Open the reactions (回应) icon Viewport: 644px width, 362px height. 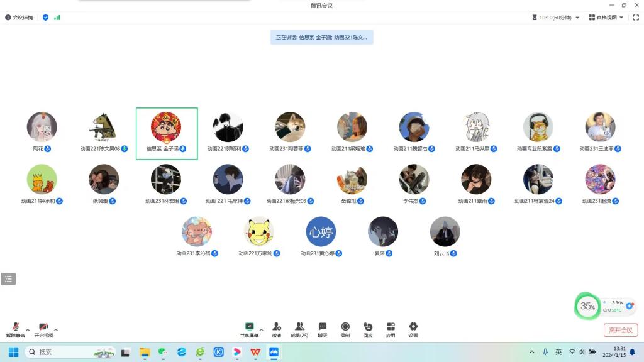[x=368, y=329]
